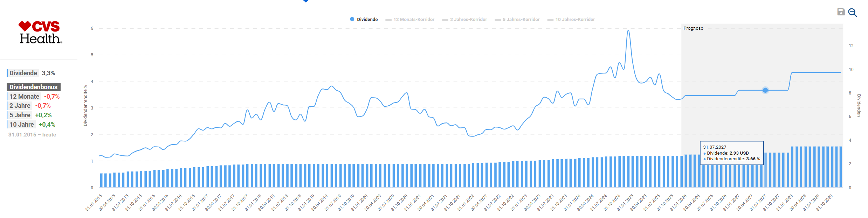Click the CVS Health logo

tap(40, 32)
